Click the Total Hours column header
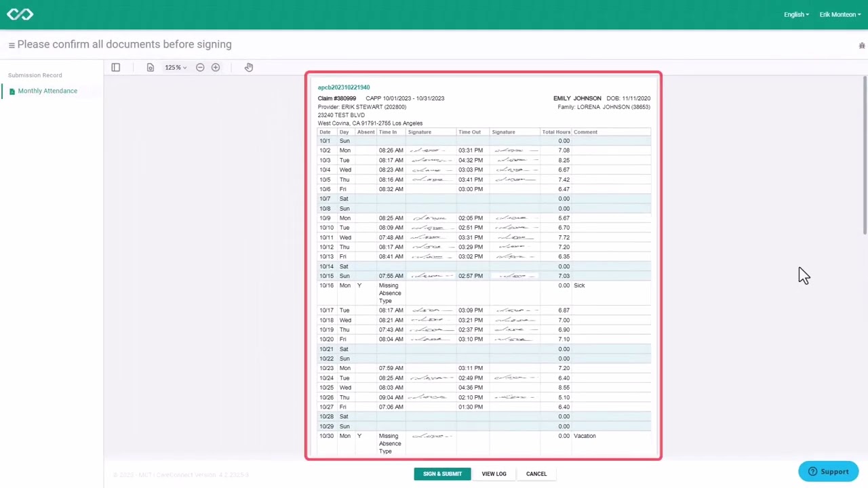The image size is (868, 488). pyautogui.click(x=556, y=132)
